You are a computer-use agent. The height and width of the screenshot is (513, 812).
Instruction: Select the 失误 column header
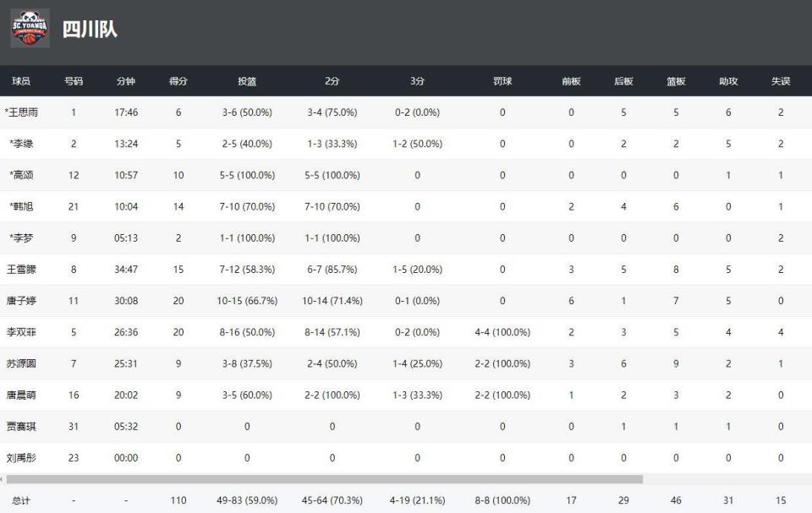781,81
